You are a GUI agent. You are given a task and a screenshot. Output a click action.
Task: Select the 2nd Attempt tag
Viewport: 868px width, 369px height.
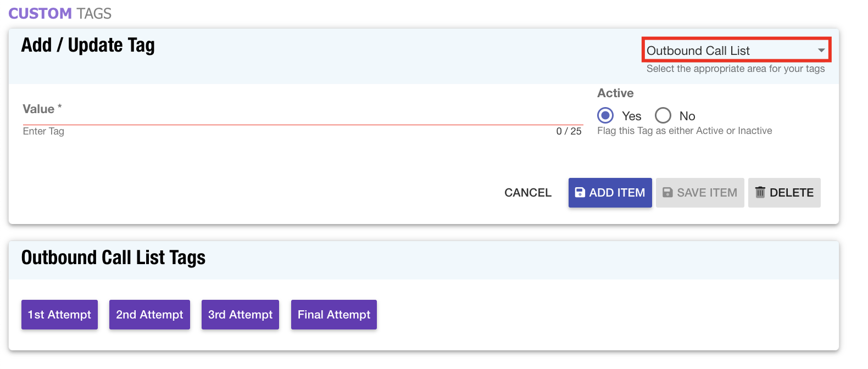149,315
